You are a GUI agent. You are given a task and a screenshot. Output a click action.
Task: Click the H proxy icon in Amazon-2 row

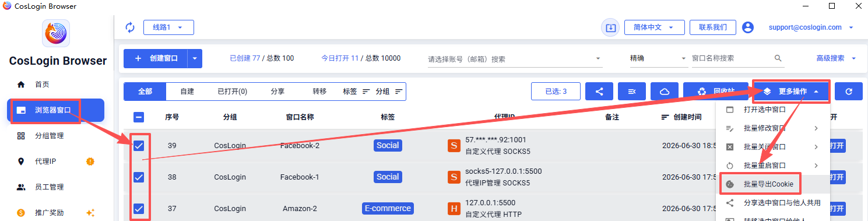tap(454, 209)
